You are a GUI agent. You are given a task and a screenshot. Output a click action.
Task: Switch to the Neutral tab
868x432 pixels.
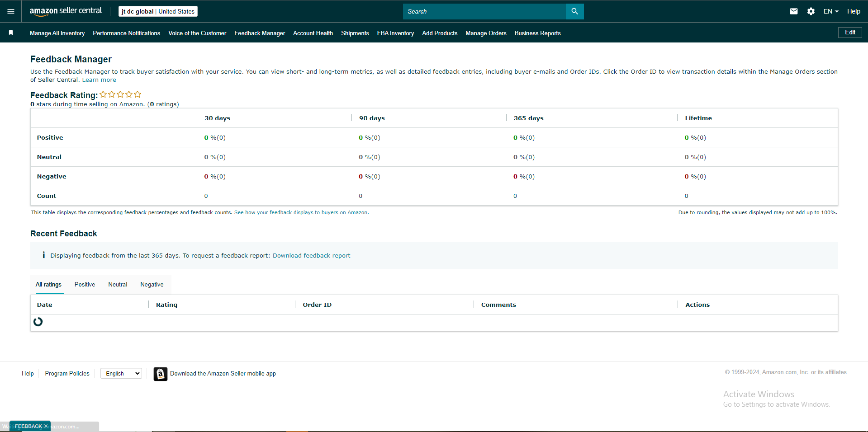(118, 284)
